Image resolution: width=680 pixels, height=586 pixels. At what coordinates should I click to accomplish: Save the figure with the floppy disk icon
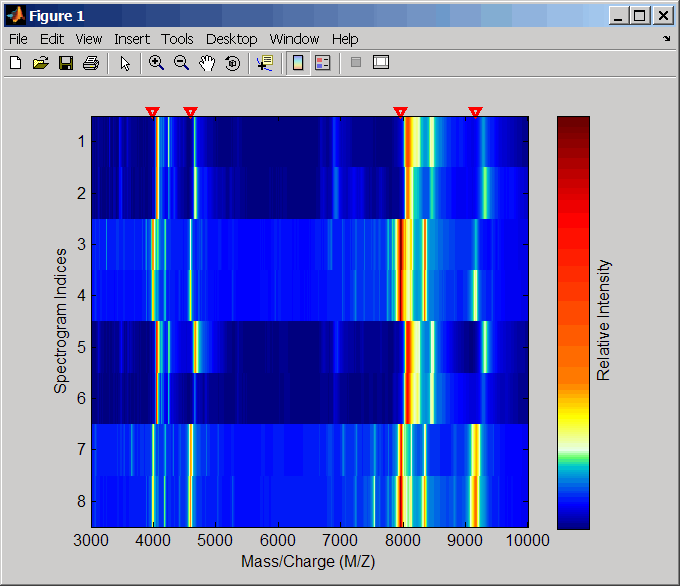tap(66, 63)
